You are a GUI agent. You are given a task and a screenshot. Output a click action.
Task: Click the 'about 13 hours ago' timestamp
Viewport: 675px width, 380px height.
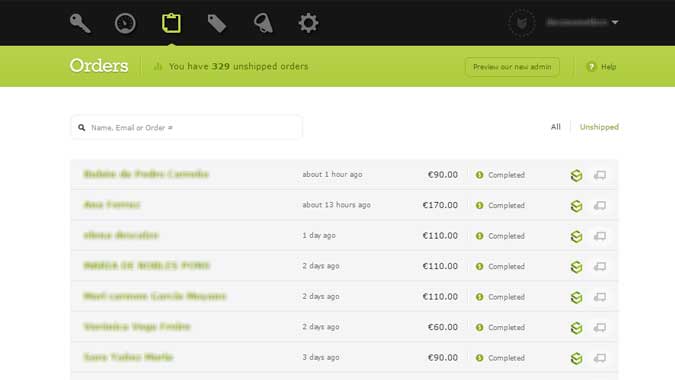tap(336, 205)
